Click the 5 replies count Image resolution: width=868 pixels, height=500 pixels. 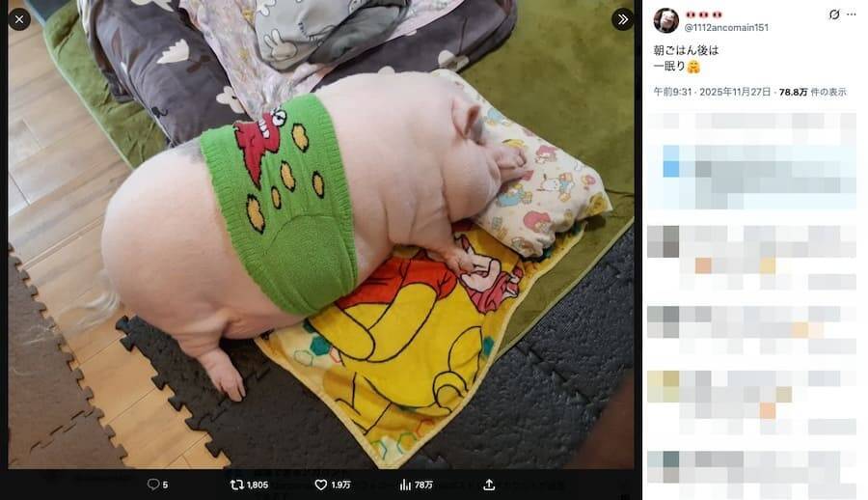165,485
